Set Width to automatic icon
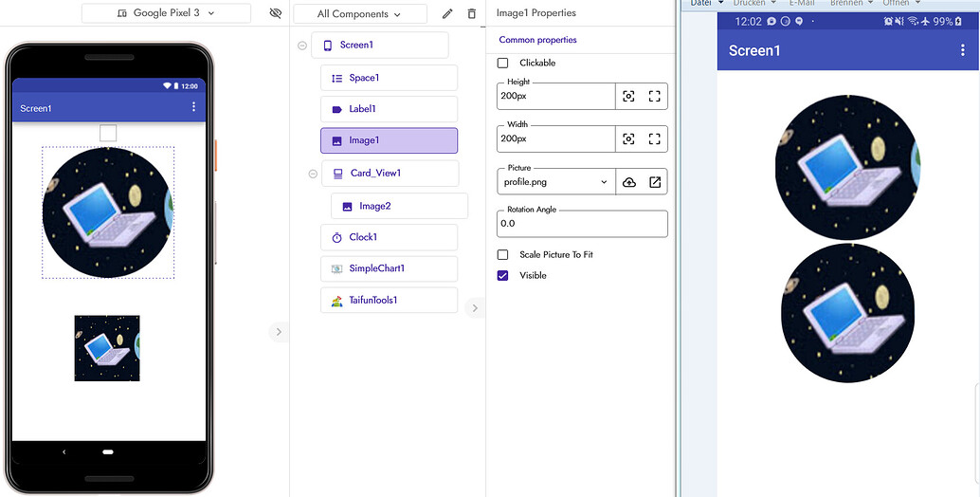 click(x=628, y=139)
